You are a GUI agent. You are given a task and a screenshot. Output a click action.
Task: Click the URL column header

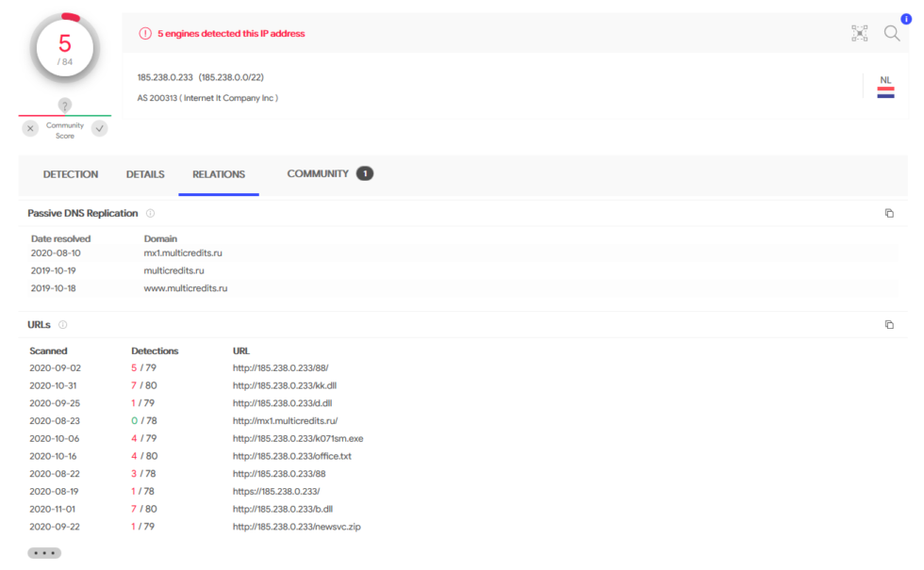(x=241, y=350)
